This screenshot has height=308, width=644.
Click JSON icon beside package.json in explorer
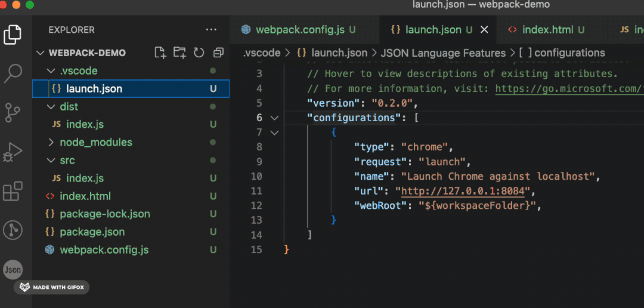[x=49, y=232]
